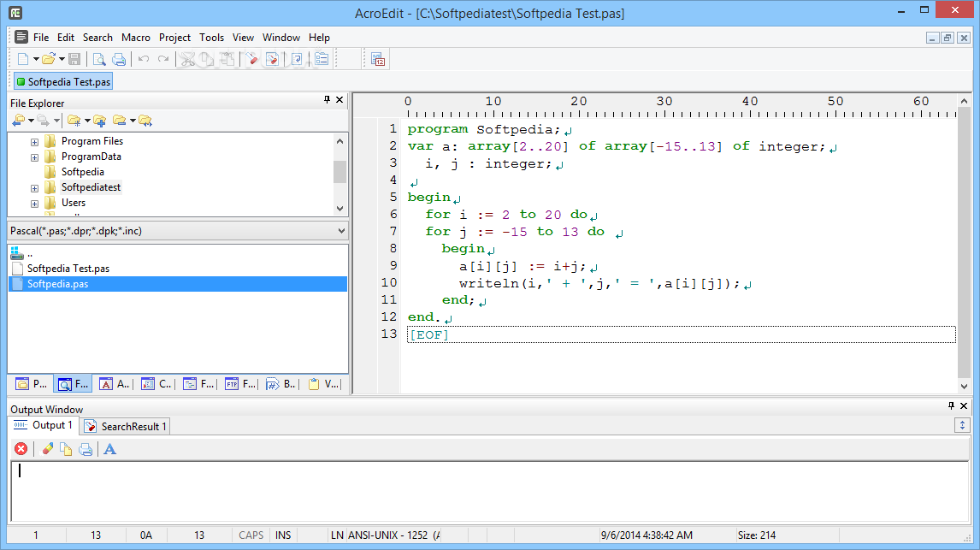The width and height of the screenshot is (980, 550).
Task: Click the list view icon in toolbar
Action: (x=322, y=59)
